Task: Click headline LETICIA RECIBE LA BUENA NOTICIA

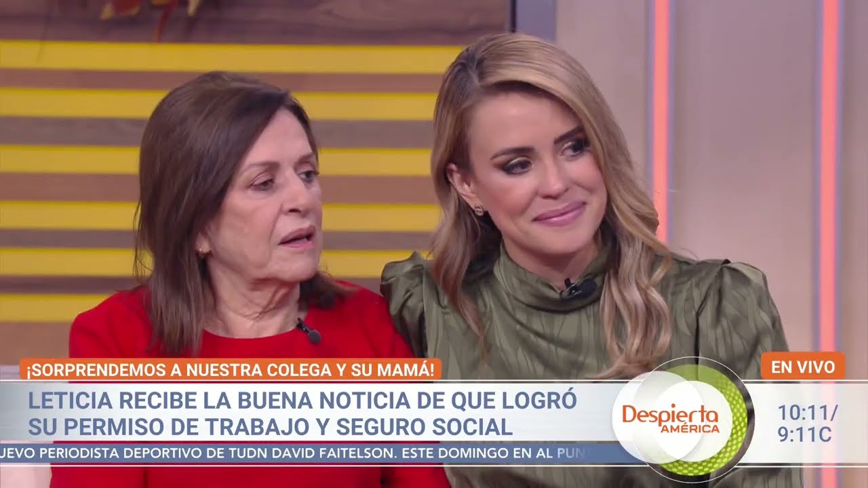Action: click(x=302, y=400)
